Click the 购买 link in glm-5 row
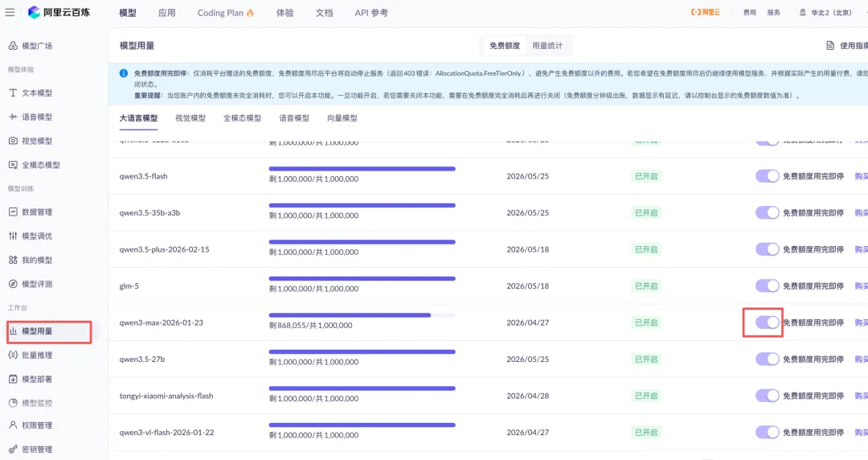The width and height of the screenshot is (868, 460). click(862, 286)
